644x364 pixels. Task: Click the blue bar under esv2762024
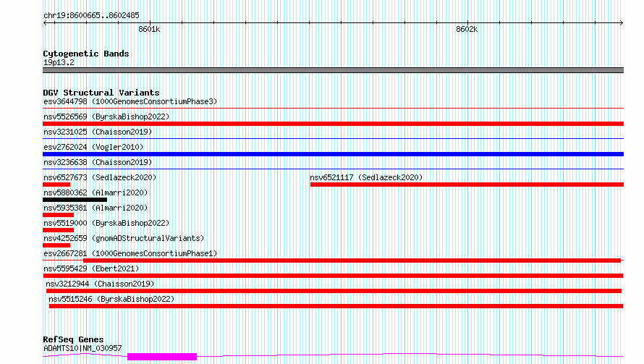point(333,154)
